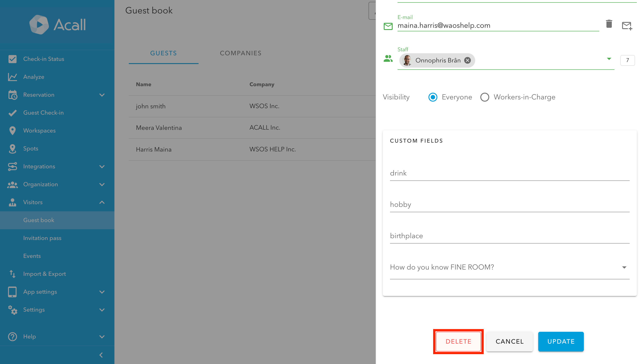Open Check-in Status menu item
Image resolution: width=644 pixels, height=364 pixels.
pyautogui.click(x=57, y=59)
